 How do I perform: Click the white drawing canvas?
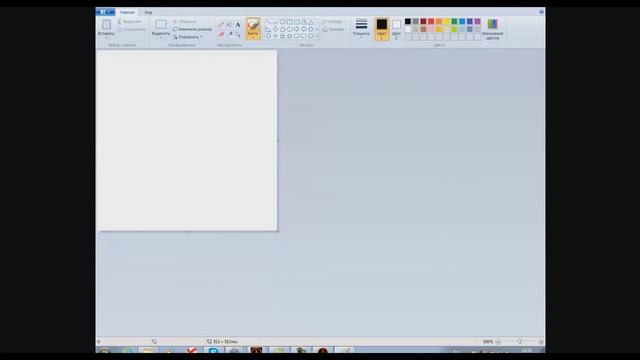[187, 141]
